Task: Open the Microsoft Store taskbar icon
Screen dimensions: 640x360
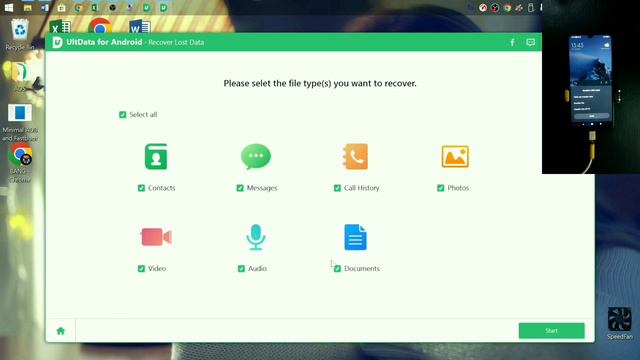Action: click(x=61, y=7)
